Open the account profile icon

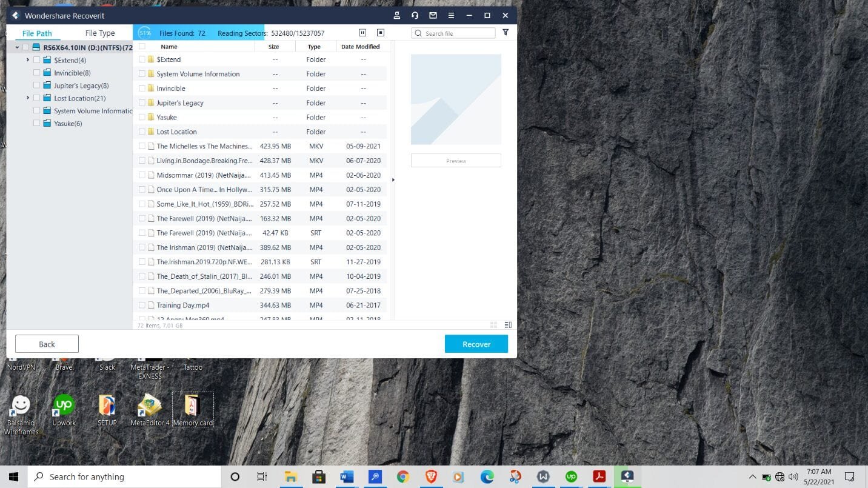[x=397, y=15]
